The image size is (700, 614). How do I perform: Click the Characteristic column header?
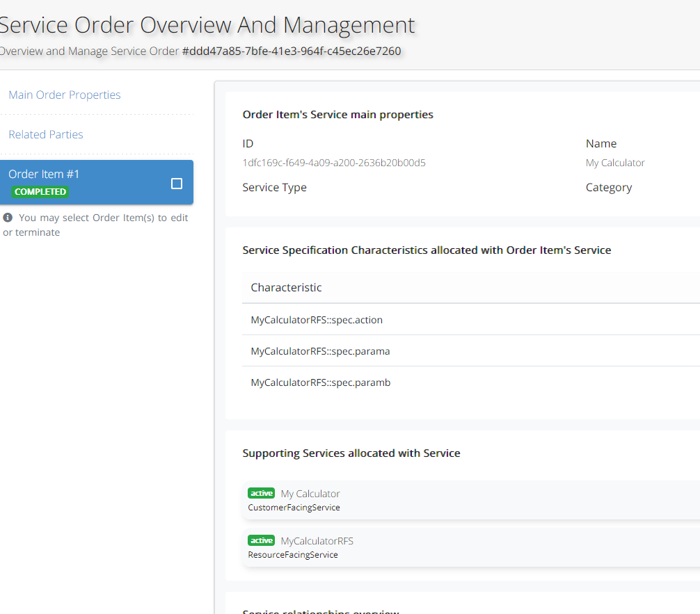[286, 287]
